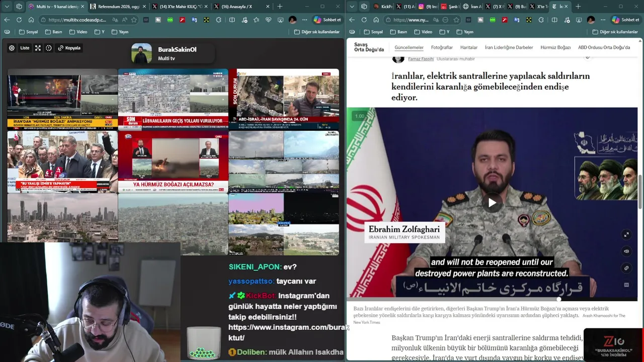
Task: Go back in right browser window
Action: click(352, 20)
